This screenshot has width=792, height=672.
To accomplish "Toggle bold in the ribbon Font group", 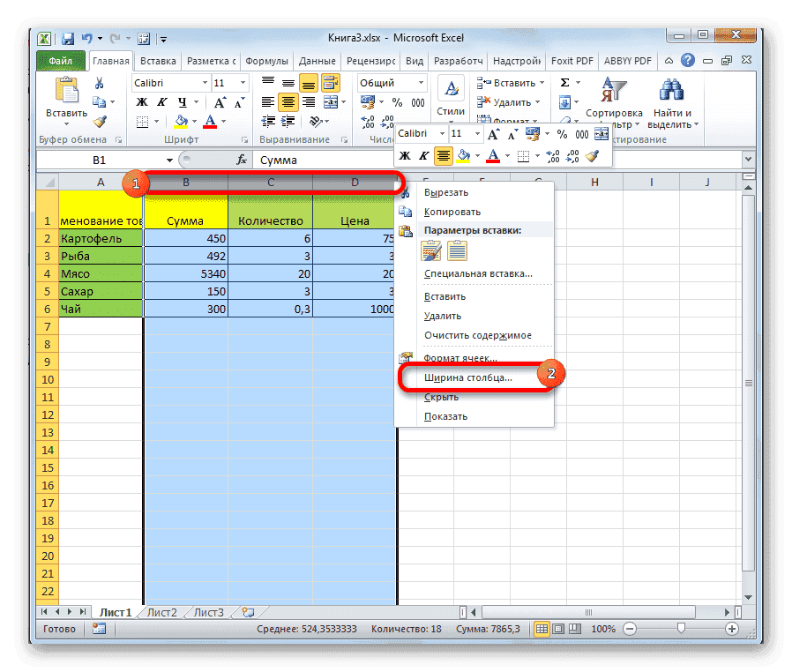I will 141,102.
